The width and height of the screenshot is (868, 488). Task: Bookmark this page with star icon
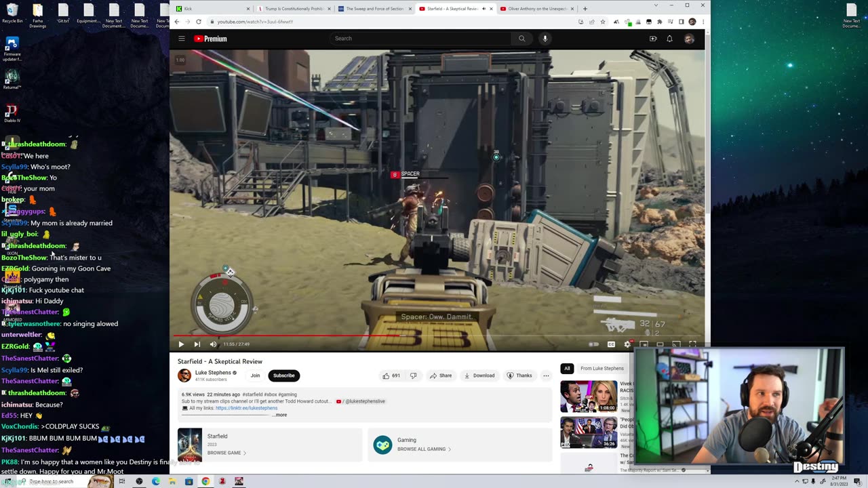pos(603,22)
